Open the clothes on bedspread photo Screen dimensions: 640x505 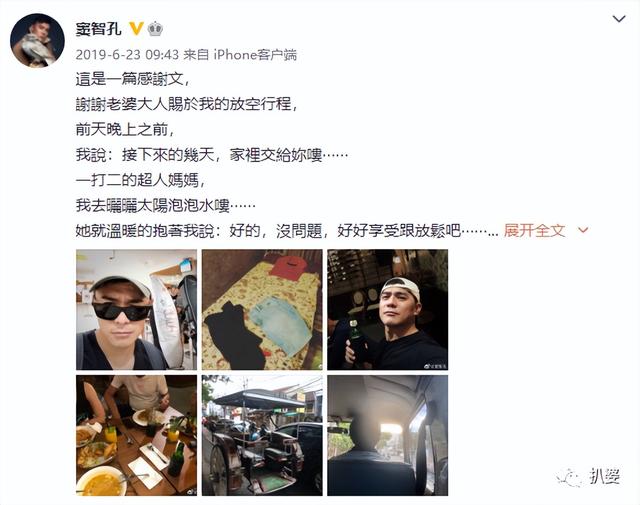click(x=262, y=310)
